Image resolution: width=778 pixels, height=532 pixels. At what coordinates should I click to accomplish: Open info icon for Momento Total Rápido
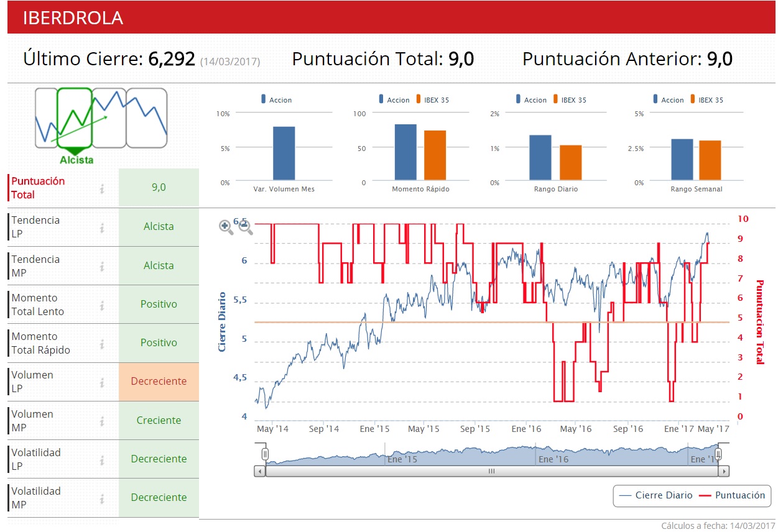101,343
